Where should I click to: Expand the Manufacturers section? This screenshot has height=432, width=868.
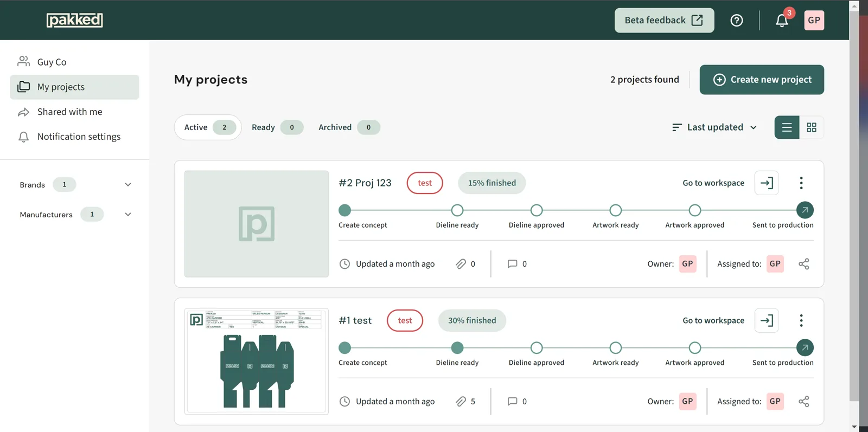(128, 215)
